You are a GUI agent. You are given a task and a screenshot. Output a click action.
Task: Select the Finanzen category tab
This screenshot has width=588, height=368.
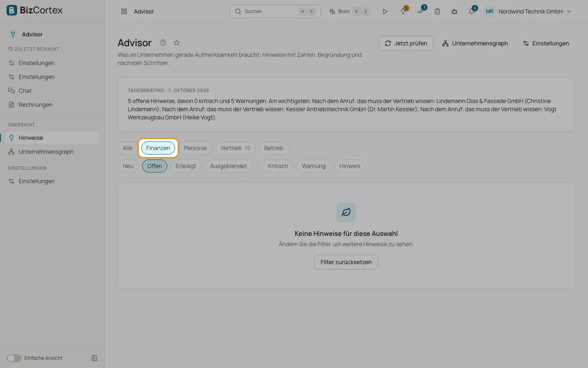click(158, 148)
